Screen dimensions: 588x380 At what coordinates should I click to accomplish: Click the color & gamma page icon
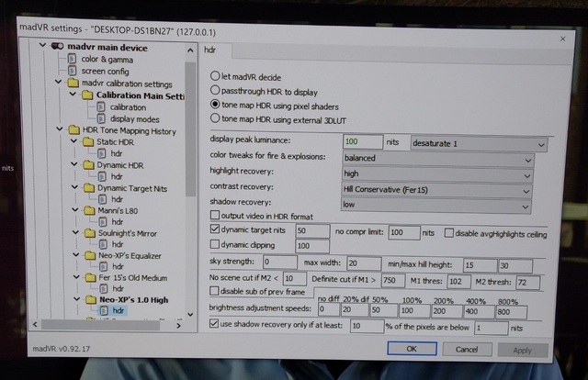pyautogui.click(x=73, y=60)
